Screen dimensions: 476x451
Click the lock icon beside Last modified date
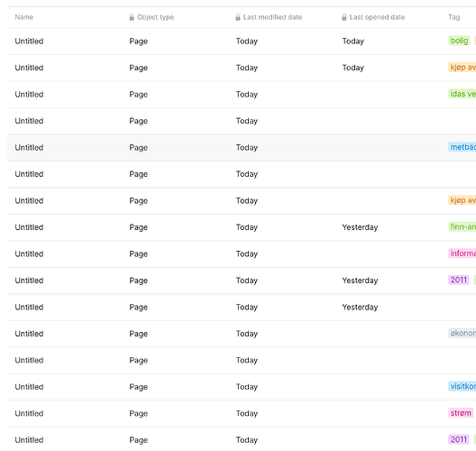(238, 17)
